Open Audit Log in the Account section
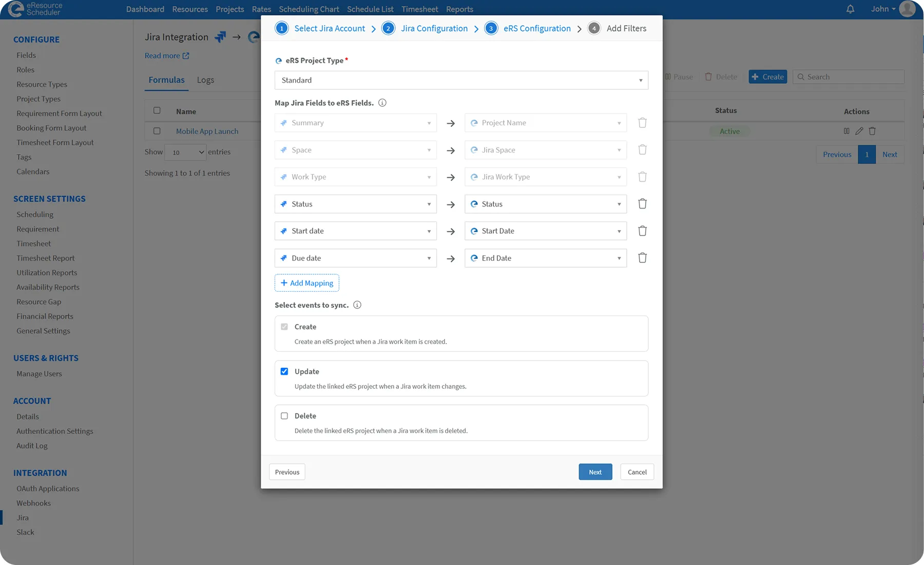Screen dimensions: 924x565 32,446
